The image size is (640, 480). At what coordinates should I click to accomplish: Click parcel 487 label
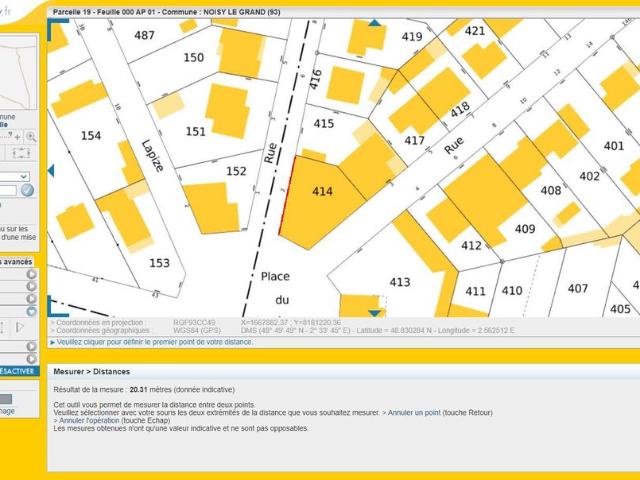(x=144, y=36)
